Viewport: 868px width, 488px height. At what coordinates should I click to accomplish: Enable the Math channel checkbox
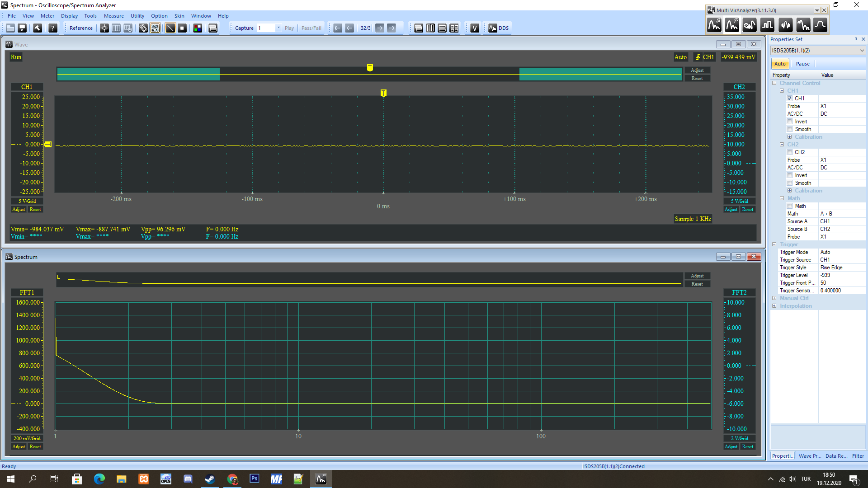[x=790, y=206]
